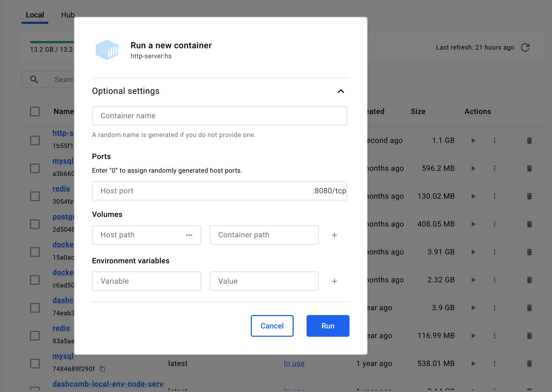Click plus icon to add a volume
The height and width of the screenshot is (392, 552).
334,235
